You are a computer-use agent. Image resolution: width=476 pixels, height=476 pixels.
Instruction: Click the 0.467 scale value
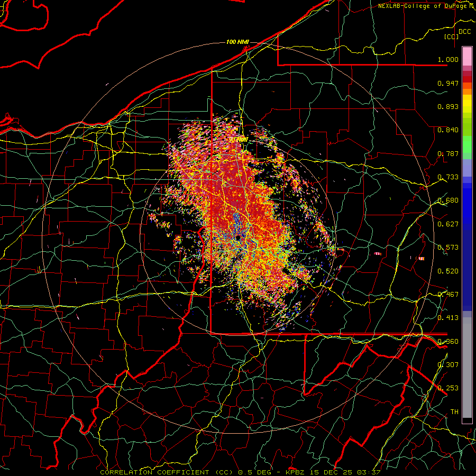(448, 295)
